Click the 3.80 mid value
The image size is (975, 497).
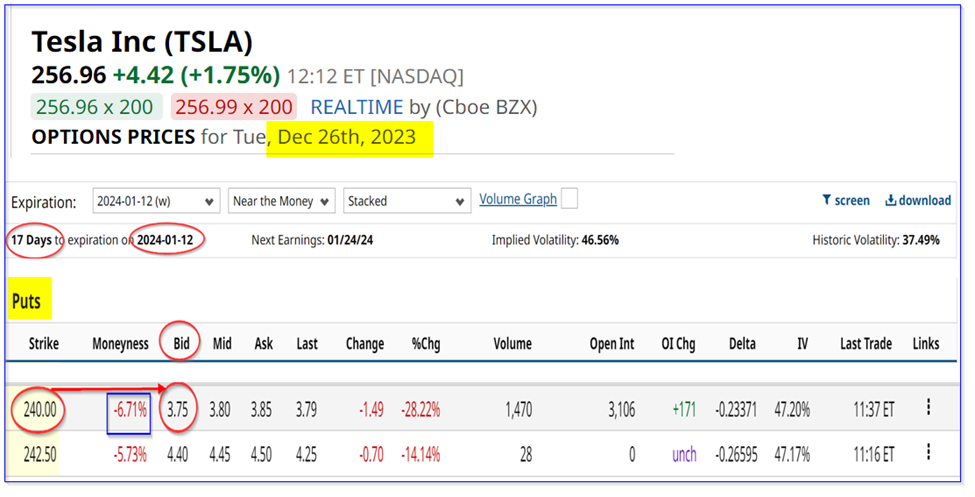pos(219,410)
